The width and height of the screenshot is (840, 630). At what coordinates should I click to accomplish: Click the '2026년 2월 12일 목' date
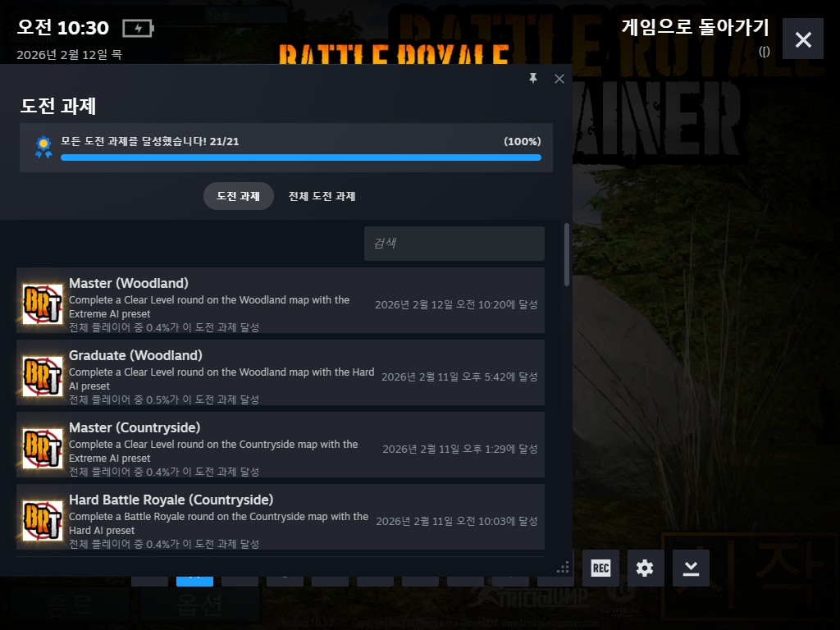[69, 55]
